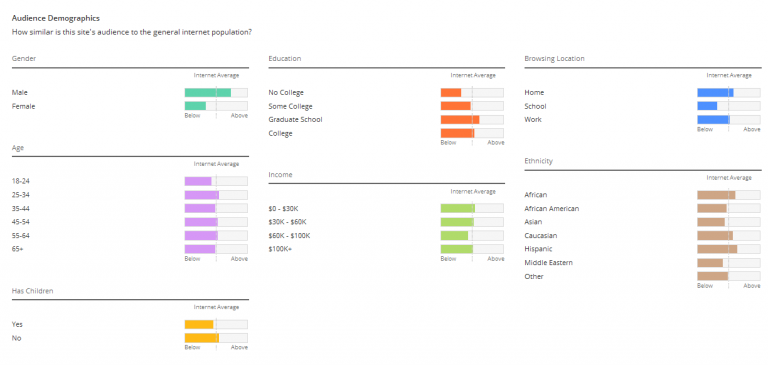Click the $60K - $100K label
The image size is (768, 365).
tap(289, 236)
